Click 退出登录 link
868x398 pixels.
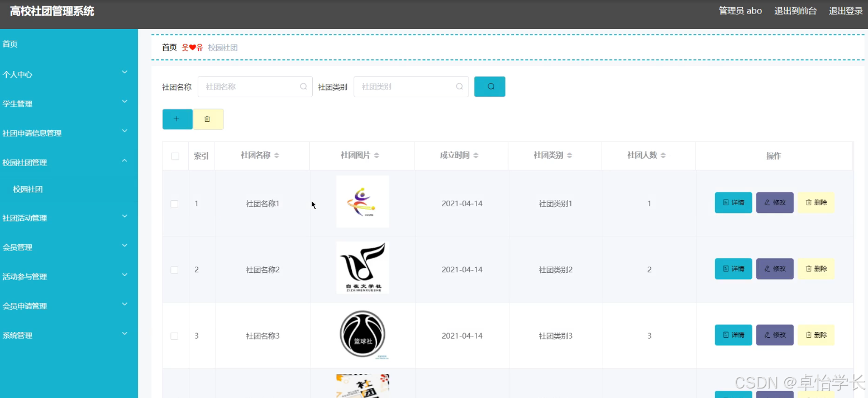click(x=846, y=11)
